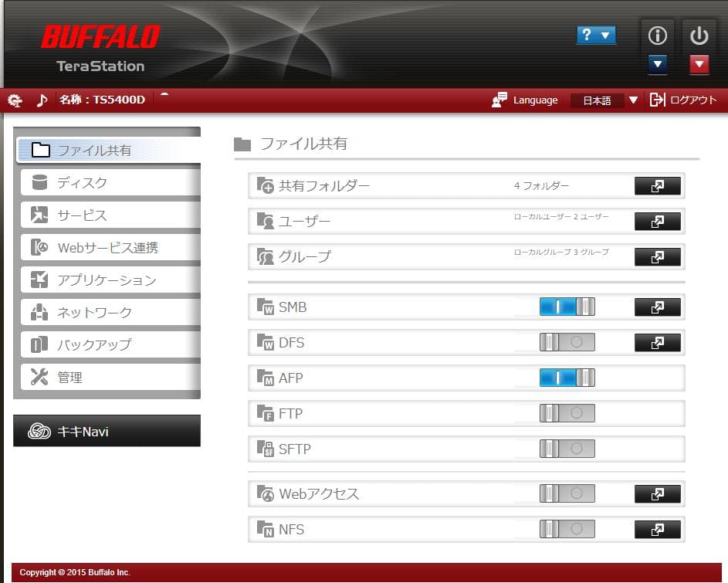This screenshot has height=583, width=728.
Task: Click the folder icon beside the ファイル共有 heading
Action: click(x=241, y=142)
